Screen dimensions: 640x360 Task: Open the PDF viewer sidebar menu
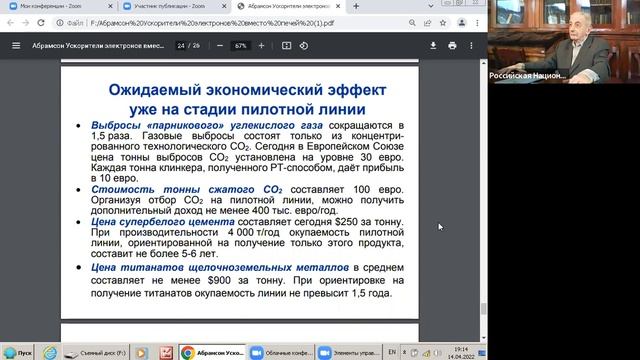(x=16, y=46)
